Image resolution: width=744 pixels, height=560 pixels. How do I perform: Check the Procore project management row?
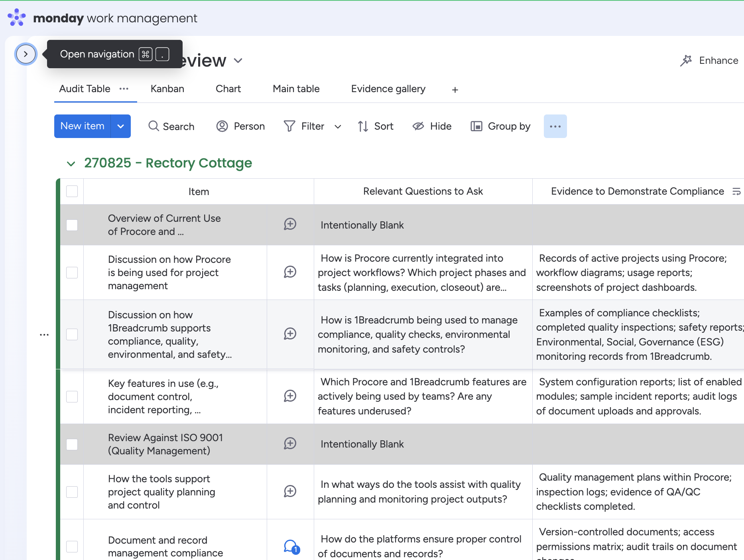coord(72,272)
